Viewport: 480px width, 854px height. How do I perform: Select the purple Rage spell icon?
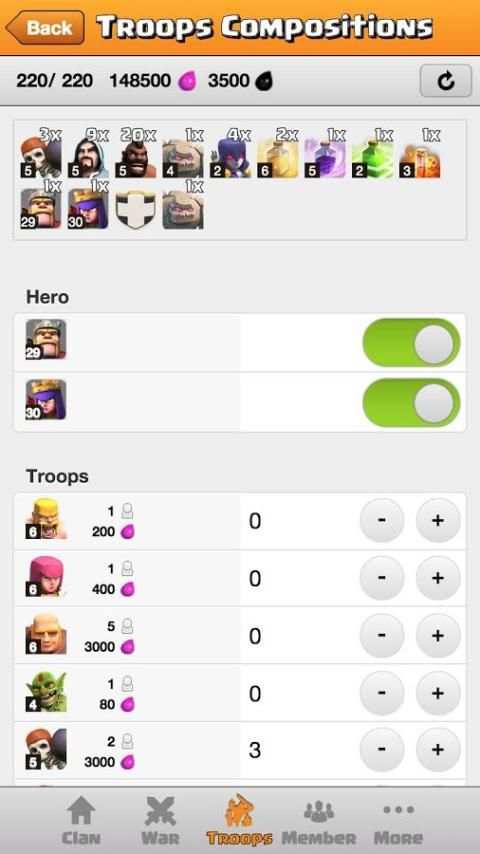pyautogui.click(x=325, y=157)
